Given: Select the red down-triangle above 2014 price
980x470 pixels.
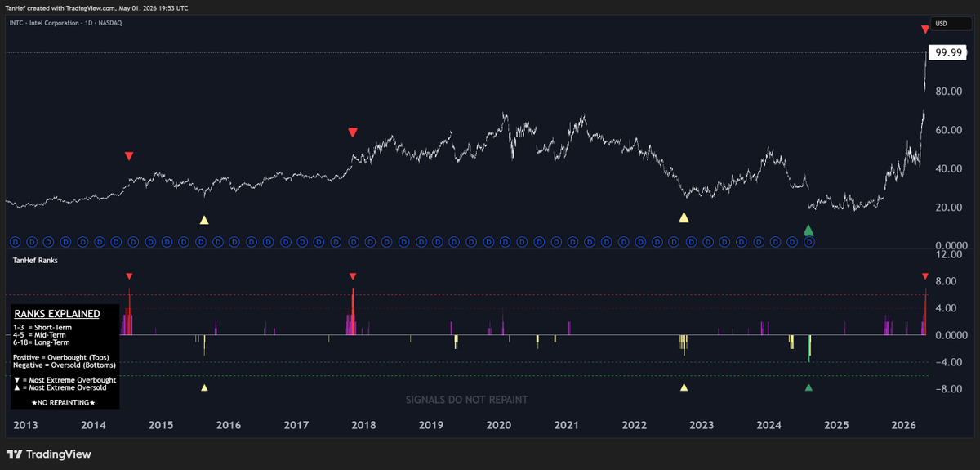Looking at the screenshot, I should (129, 156).
